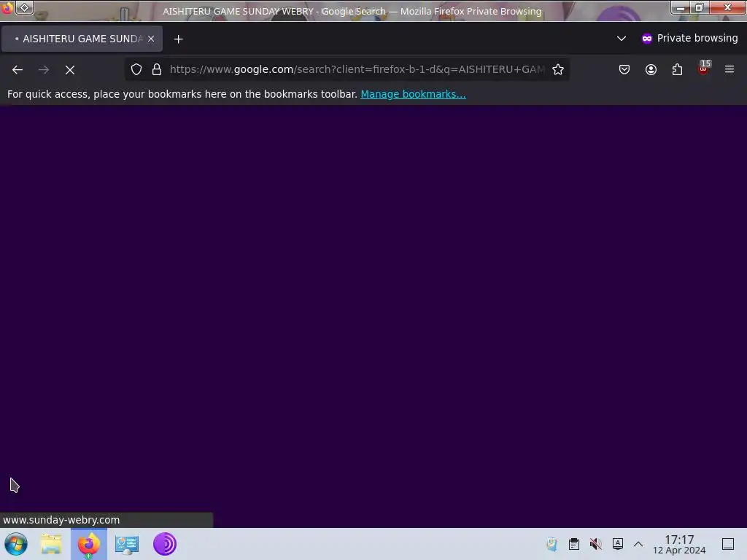Open the extensions panel
Image resolution: width=747 pixels, height=560 pixels.
(677, 69)
